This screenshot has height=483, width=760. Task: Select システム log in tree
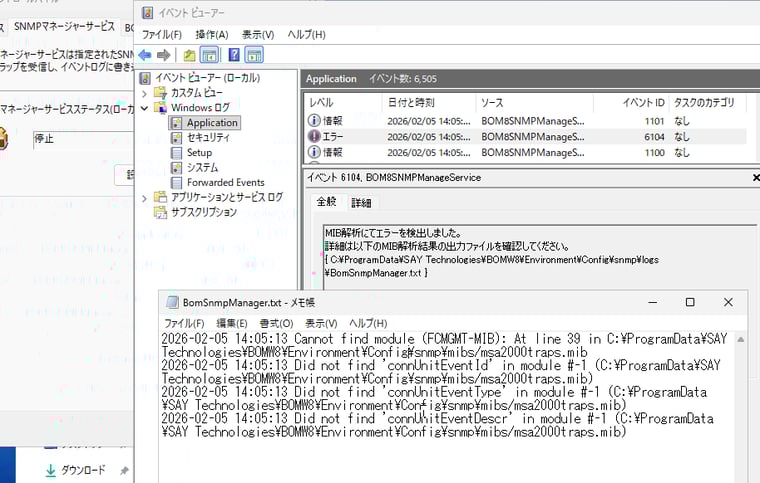203,168
